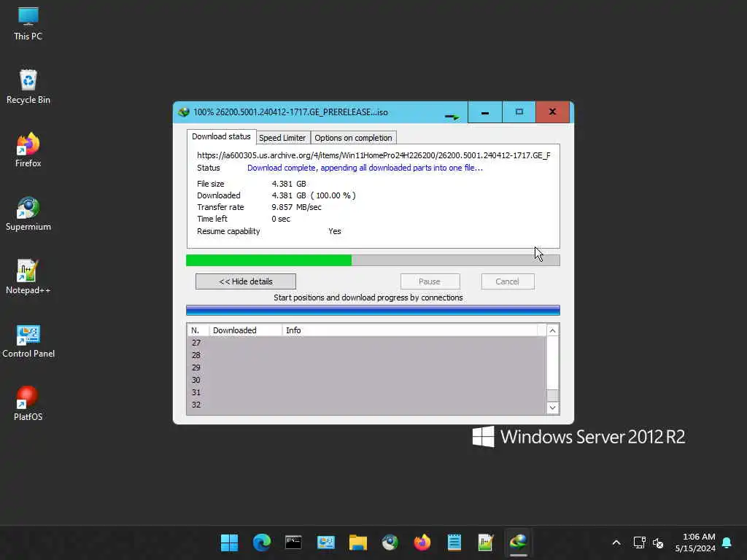Close the IDM download dialog
Viewport: 747px width, 560px height.
(x=553, y=112)
